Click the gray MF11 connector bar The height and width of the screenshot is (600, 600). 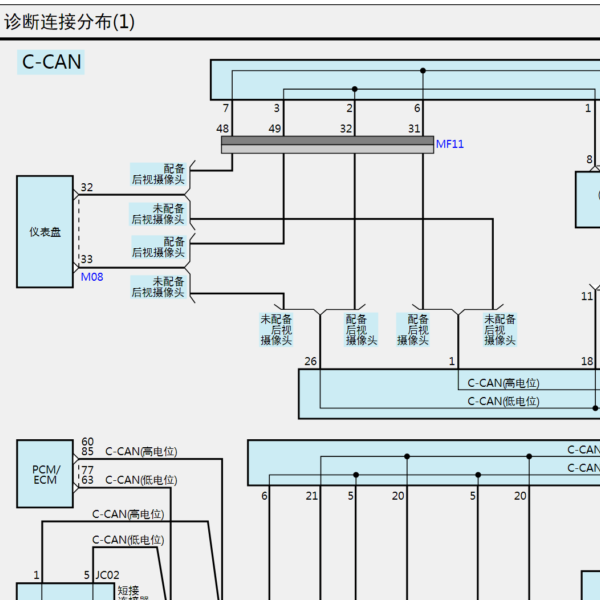click(328, 145)
